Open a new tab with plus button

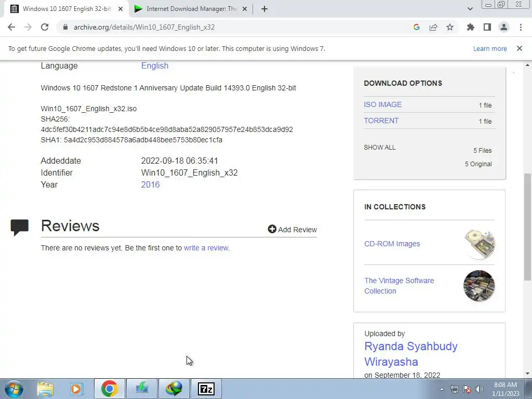(x=264, y=9)
